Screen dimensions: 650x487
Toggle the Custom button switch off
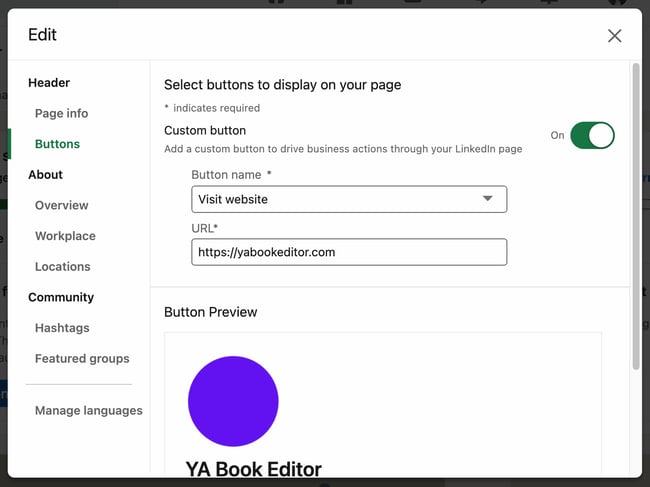(x=592, y=135)
